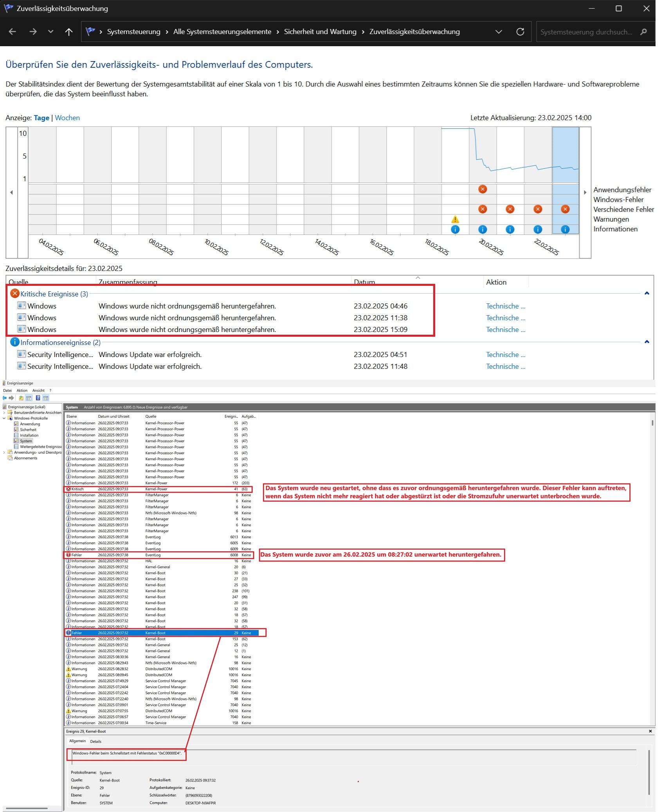Select the Allgemein tab of the event
Screen dimensions: 661x812
77,741
